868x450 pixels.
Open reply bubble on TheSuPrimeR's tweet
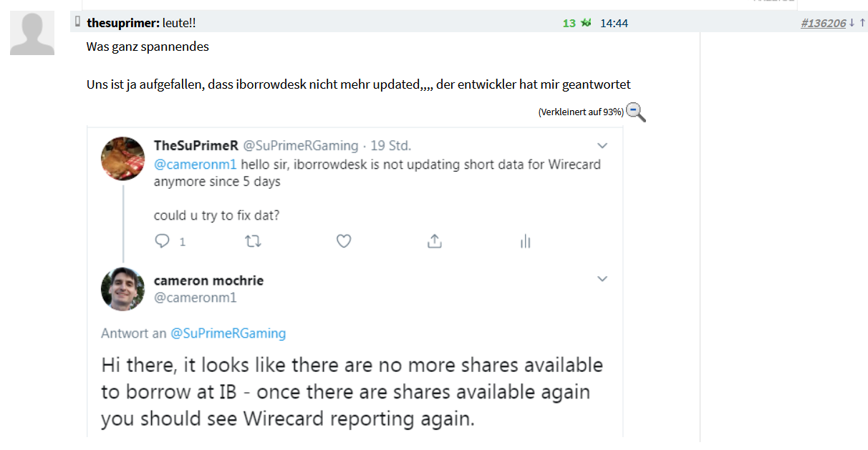[x=163, y=241]
